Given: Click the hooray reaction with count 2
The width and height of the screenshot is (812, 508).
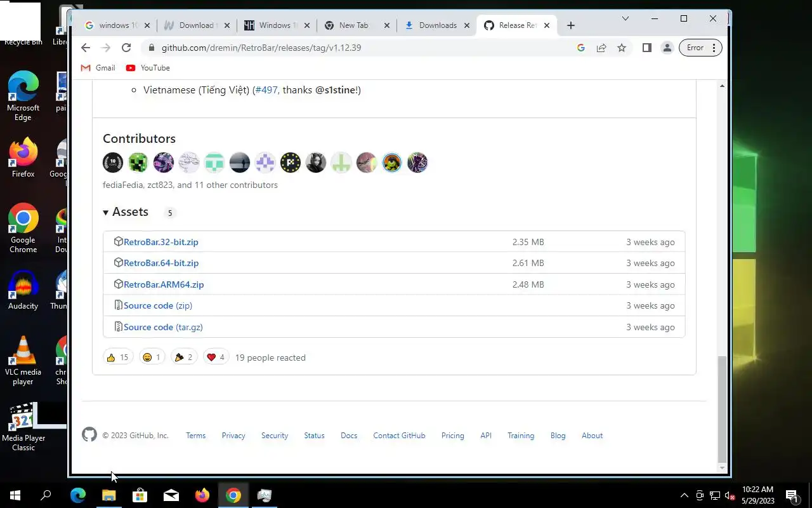Looking at the screenshot, I should pos(184,358).
